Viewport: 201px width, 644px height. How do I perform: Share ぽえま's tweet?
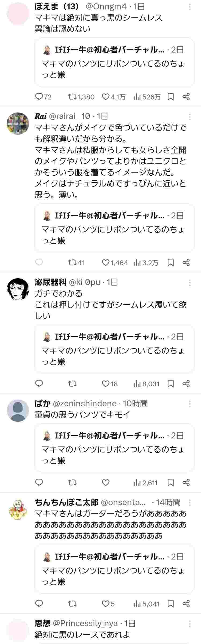pos(186,97)
